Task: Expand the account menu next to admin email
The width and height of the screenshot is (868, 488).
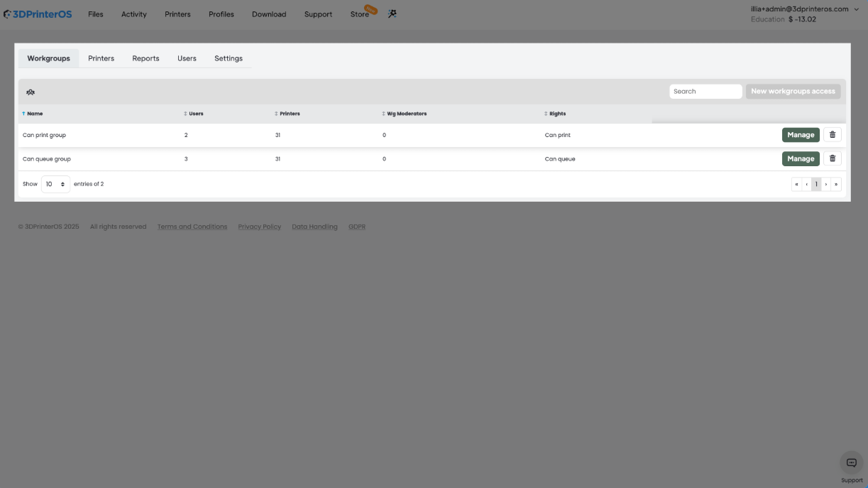Action: tap(857, 9)
